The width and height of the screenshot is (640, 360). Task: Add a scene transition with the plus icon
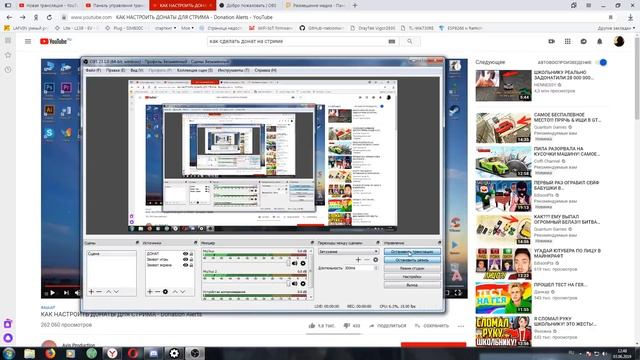[358, 260]
